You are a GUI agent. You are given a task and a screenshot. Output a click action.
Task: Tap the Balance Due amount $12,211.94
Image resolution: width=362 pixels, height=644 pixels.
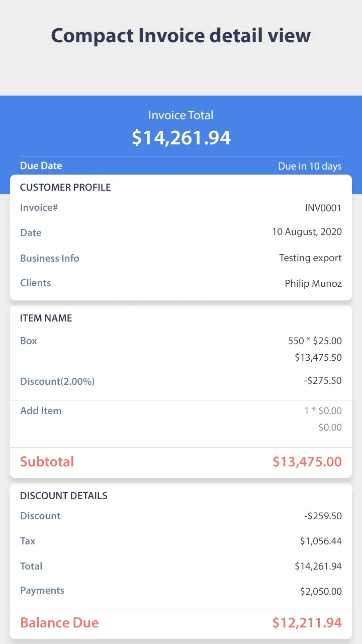click(307, 623)
